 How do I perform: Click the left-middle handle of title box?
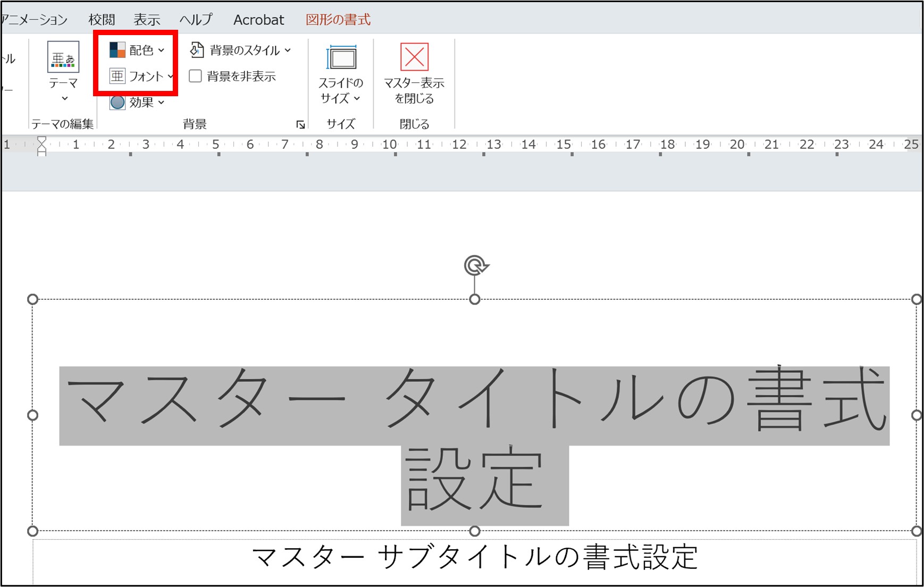32,415
